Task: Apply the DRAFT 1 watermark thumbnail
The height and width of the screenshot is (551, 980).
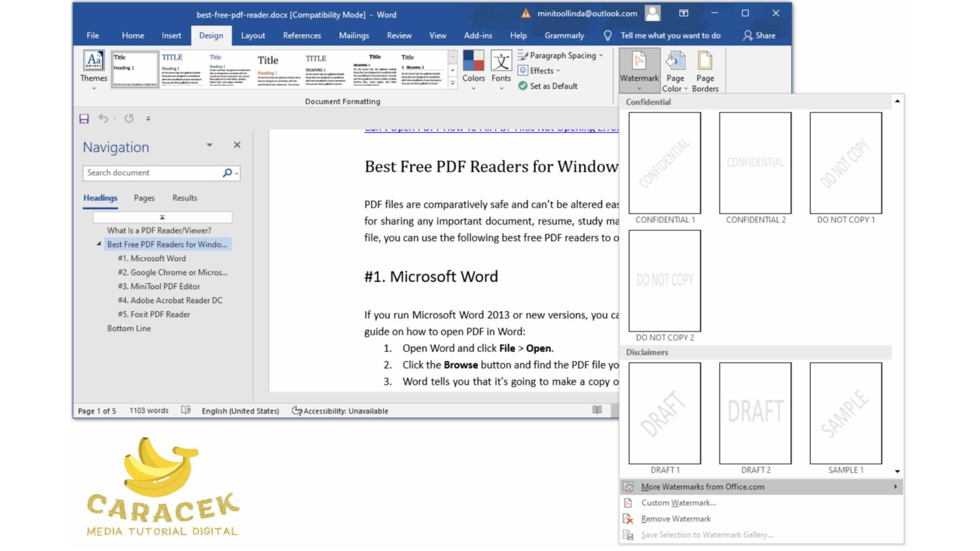Action: 665,413
